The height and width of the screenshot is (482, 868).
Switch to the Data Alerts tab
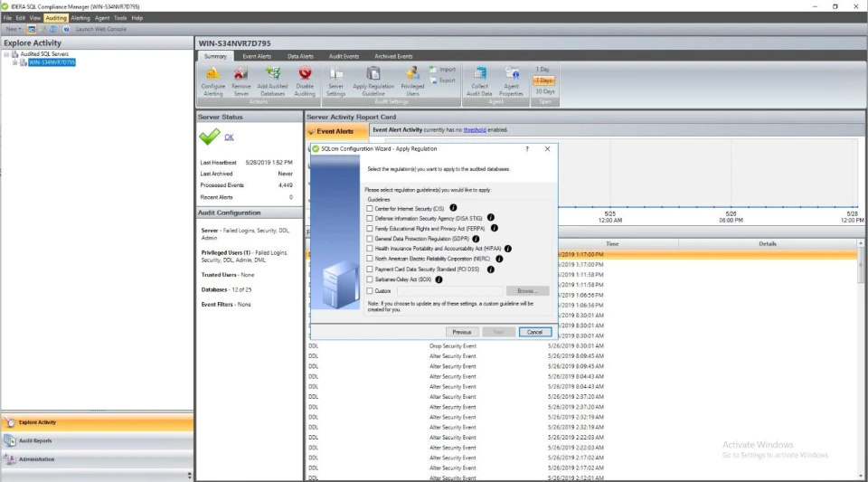pos(300,56)
